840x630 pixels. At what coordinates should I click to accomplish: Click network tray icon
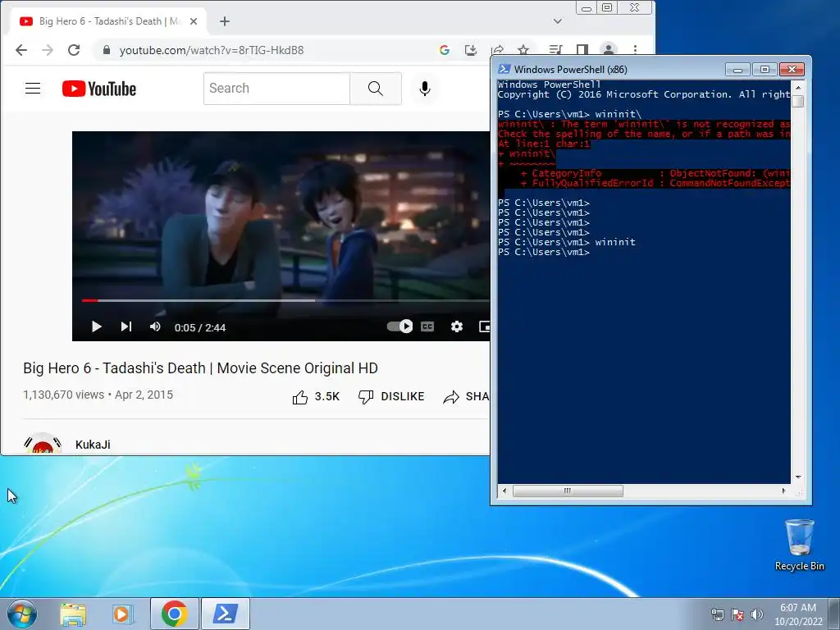click(x=717, y=614)
